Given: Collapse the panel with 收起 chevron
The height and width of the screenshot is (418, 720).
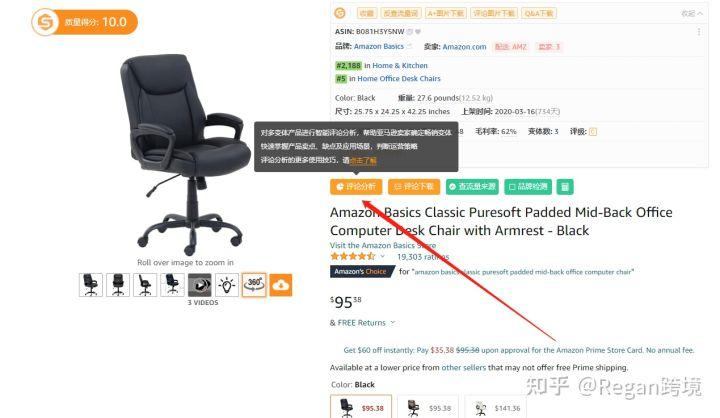Looking at the screenshot, I should click(x=692, y=13).
